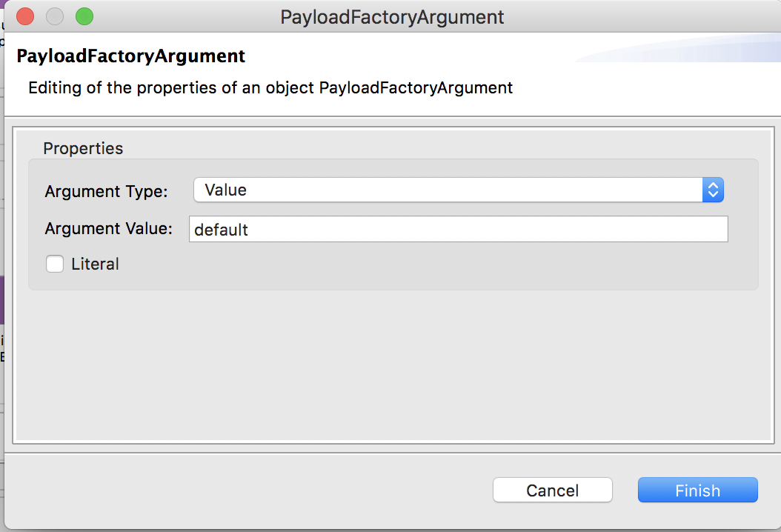Click the Properties group label
Viewport: 781px width, 532px height.
[83, 148]
